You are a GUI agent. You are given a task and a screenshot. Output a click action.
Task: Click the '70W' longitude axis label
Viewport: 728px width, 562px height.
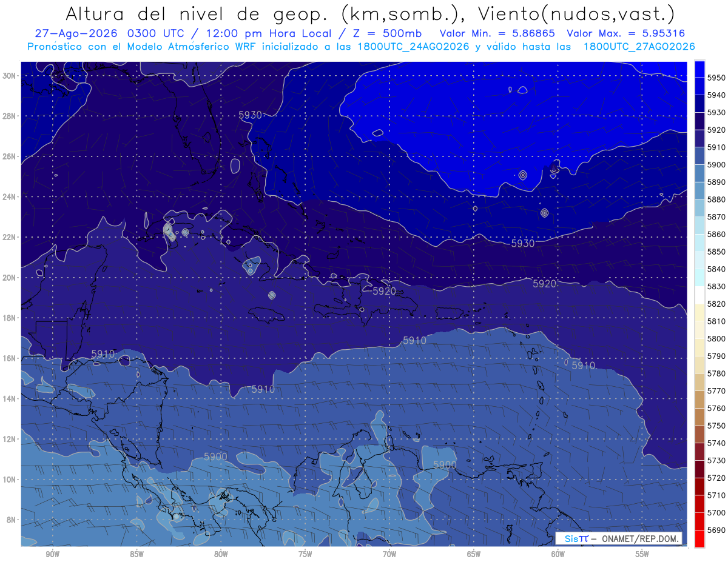389,555
